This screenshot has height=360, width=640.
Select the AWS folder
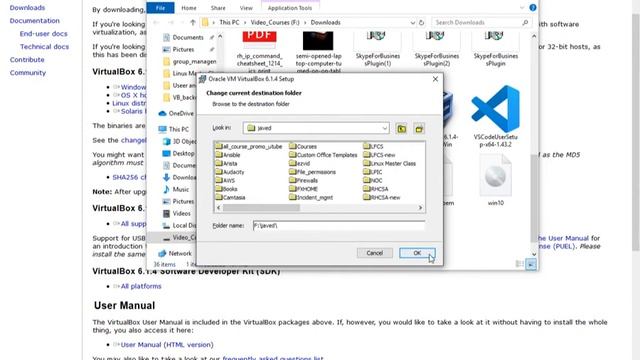[x=225, y=180]
